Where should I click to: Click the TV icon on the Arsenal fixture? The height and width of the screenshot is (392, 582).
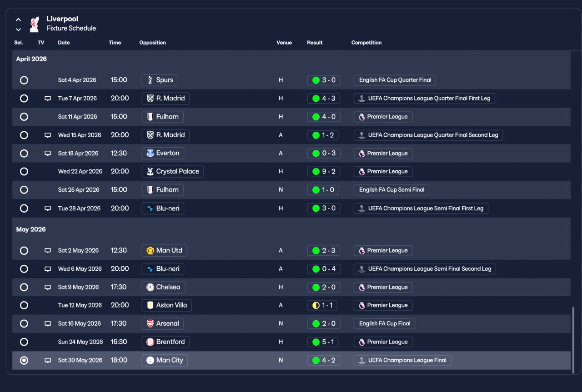(x=48, y=324)
